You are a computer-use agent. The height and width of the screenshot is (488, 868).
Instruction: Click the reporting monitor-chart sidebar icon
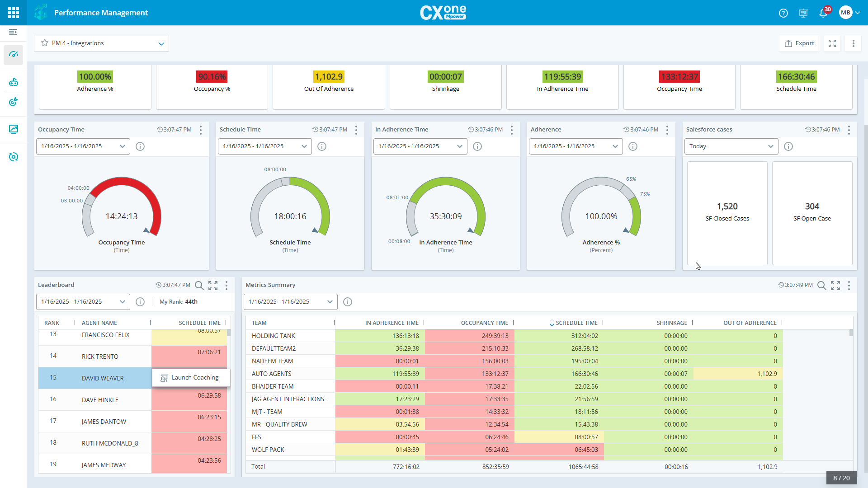(14, 130)
